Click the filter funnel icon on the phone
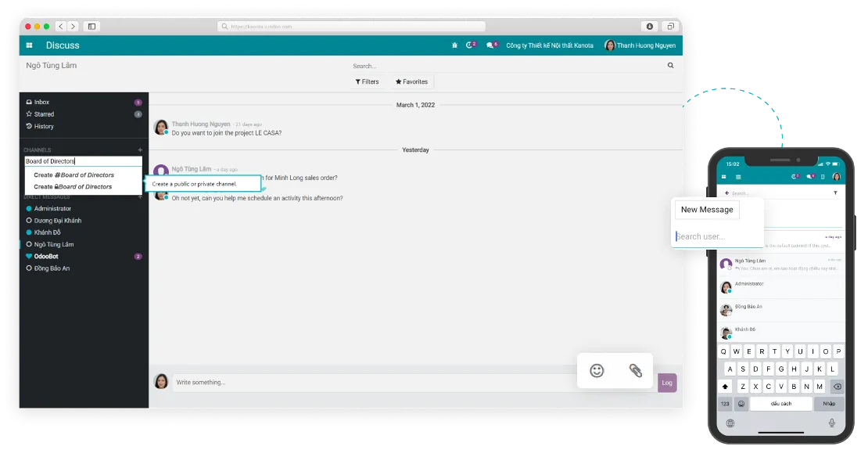Viewport: 868px width, 450px height. tap(835, 193)
